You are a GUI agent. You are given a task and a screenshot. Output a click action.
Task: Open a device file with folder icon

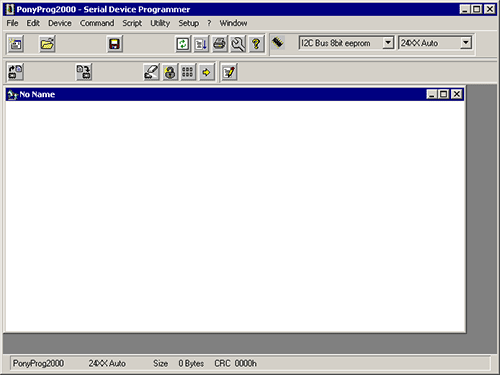click(x=47, y=44)
